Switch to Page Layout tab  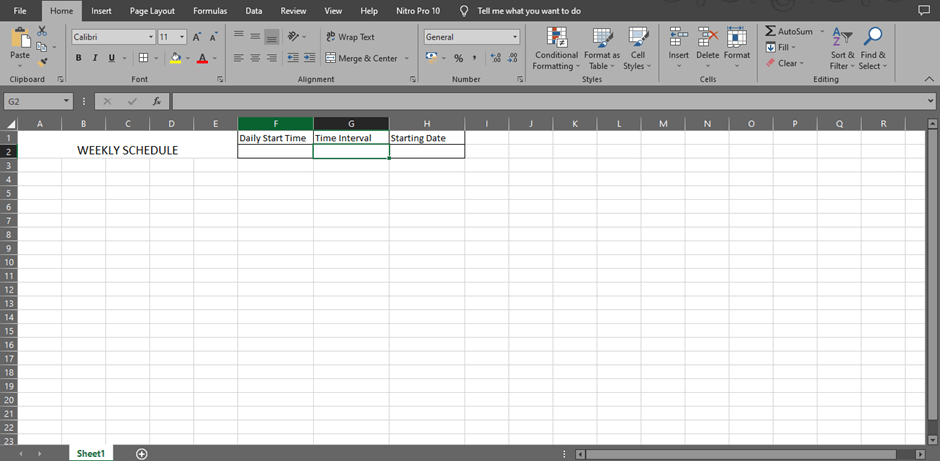point(152,11)
